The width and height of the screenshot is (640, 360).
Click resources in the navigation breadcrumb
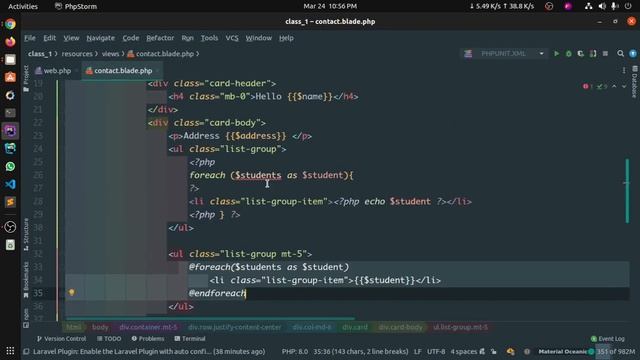pyautogui.click(x=77, y=54)
